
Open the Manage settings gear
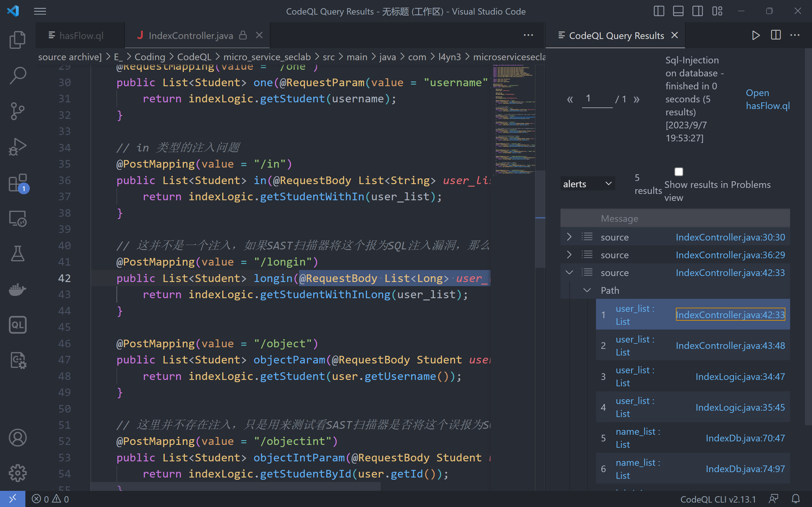click(17, 473)
